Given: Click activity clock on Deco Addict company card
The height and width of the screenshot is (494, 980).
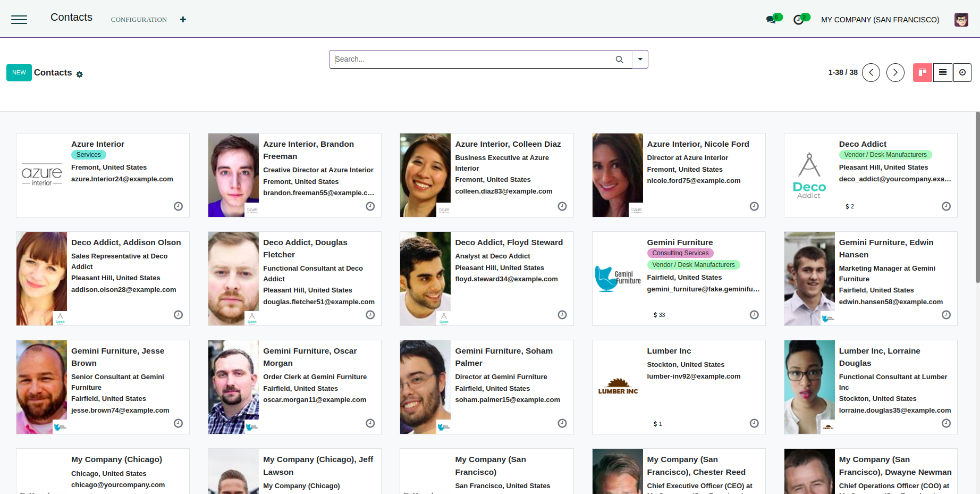Looking at the screenshot, I should point(946,206).
